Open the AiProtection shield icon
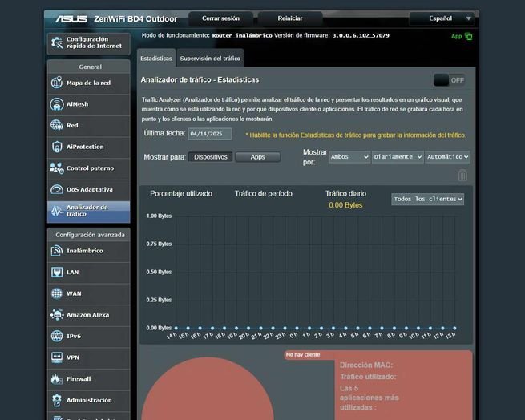 tap(57, 147)
